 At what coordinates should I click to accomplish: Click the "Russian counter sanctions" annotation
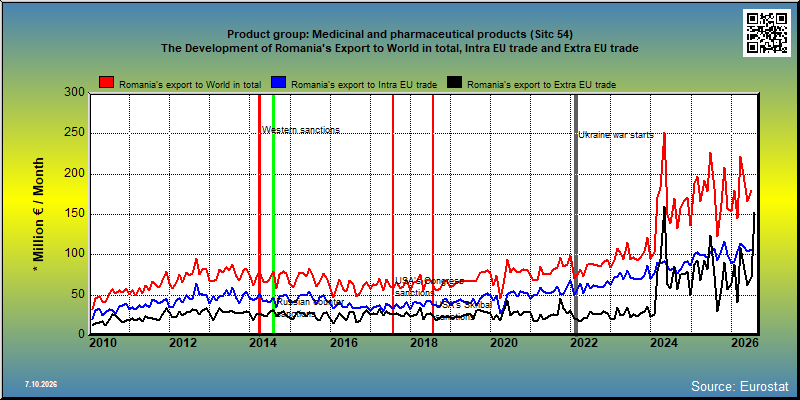309,308
